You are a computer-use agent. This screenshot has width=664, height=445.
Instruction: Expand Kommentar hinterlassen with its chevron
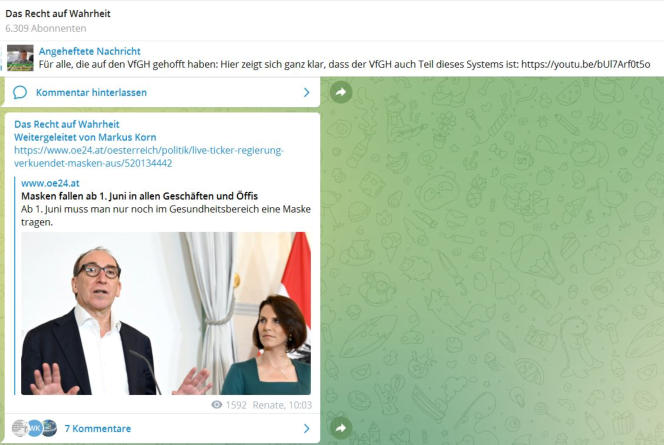307,92
